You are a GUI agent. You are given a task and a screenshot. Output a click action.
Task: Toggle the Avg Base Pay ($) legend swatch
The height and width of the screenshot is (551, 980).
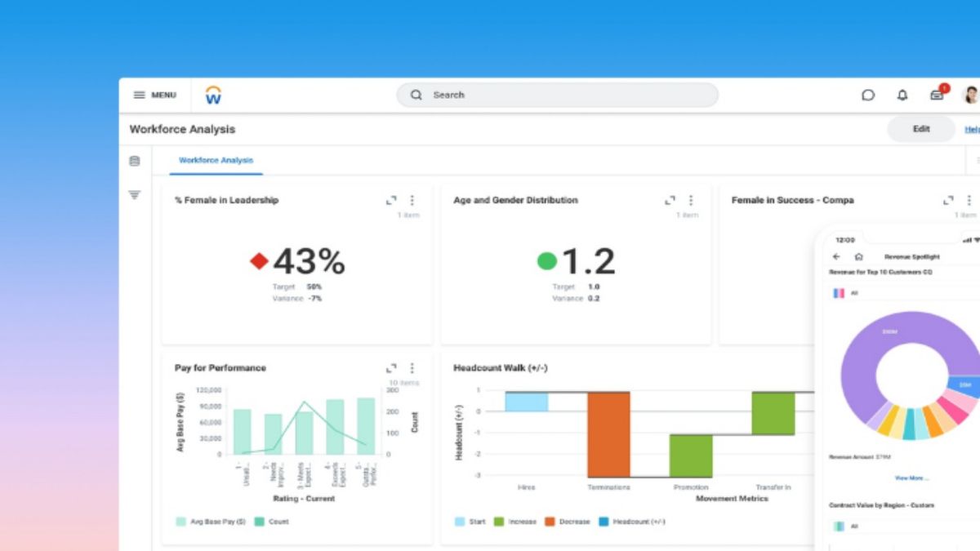(180, 522)
